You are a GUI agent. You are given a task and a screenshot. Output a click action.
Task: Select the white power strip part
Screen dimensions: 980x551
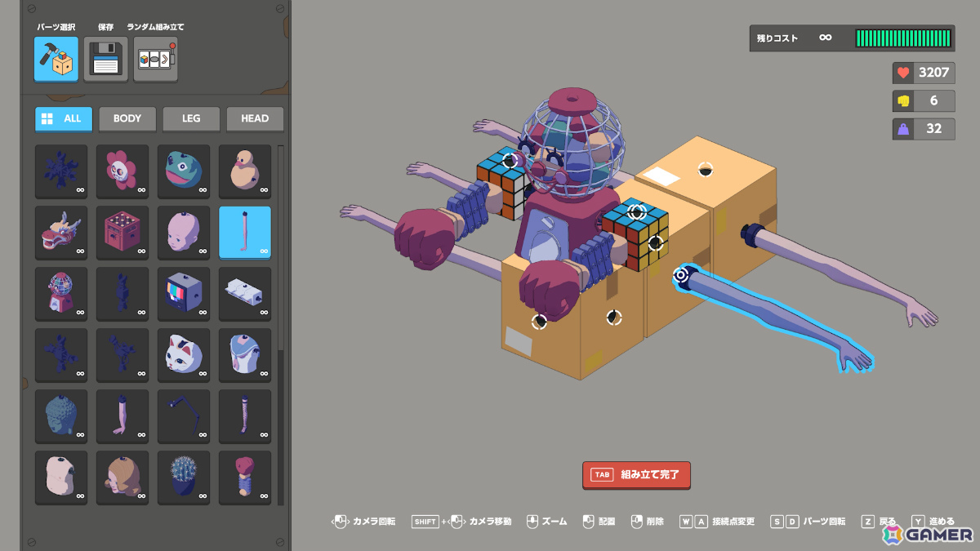(x=245, y=294)
